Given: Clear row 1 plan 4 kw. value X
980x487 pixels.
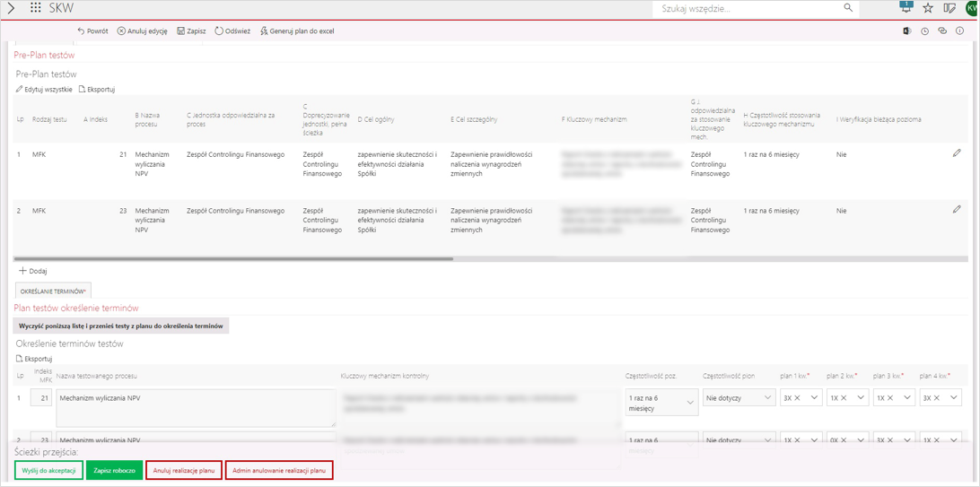Looking at the screenshot, I should pyautogui.click(x=936, y=397).
